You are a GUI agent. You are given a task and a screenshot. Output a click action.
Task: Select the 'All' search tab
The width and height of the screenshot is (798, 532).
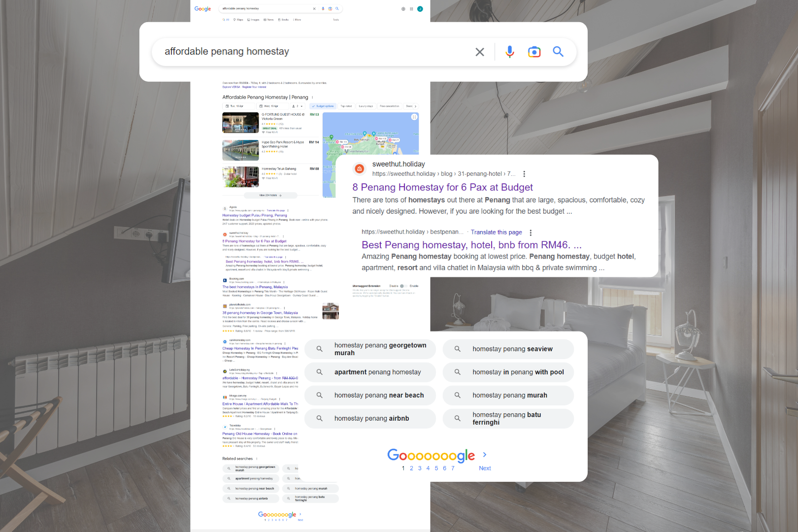pyautogui.click(x=226, y=20)
